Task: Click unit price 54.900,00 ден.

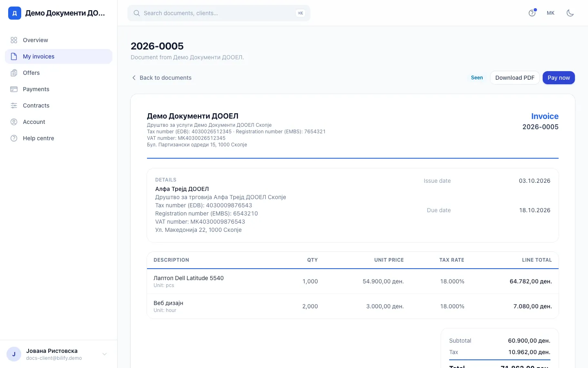Action: 383,281
